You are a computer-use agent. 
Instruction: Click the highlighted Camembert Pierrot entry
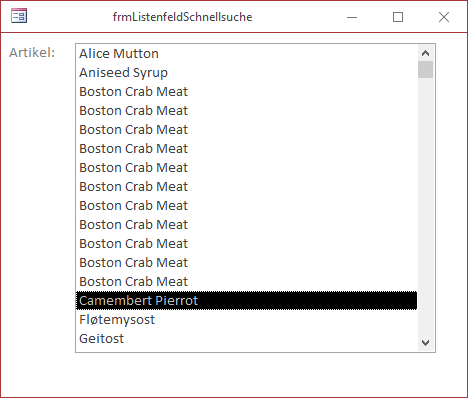tap(246, 301)
